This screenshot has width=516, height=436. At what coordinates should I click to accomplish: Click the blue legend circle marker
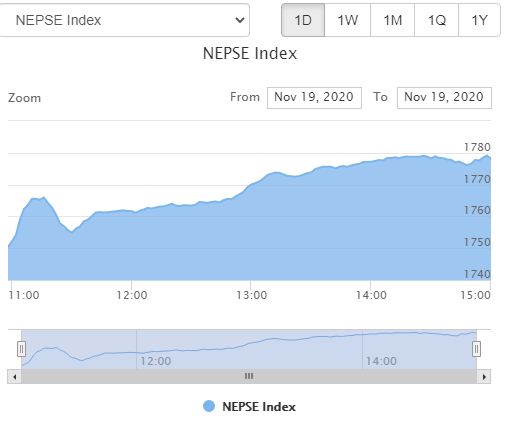coord(209,406)
